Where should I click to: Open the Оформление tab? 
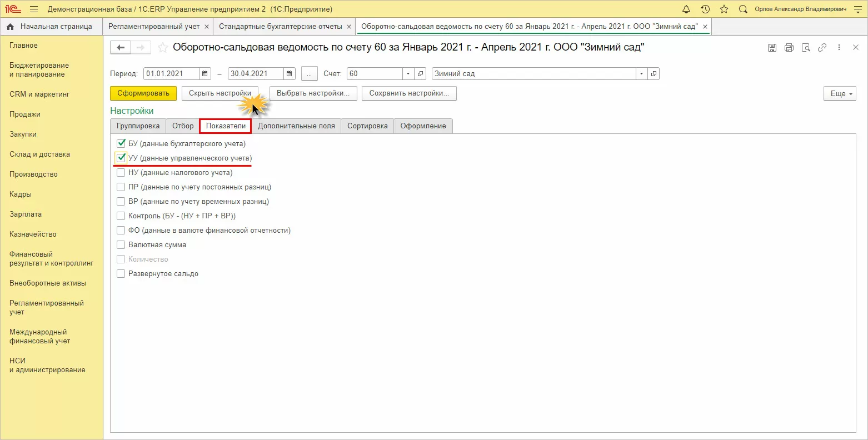[423, 126]
